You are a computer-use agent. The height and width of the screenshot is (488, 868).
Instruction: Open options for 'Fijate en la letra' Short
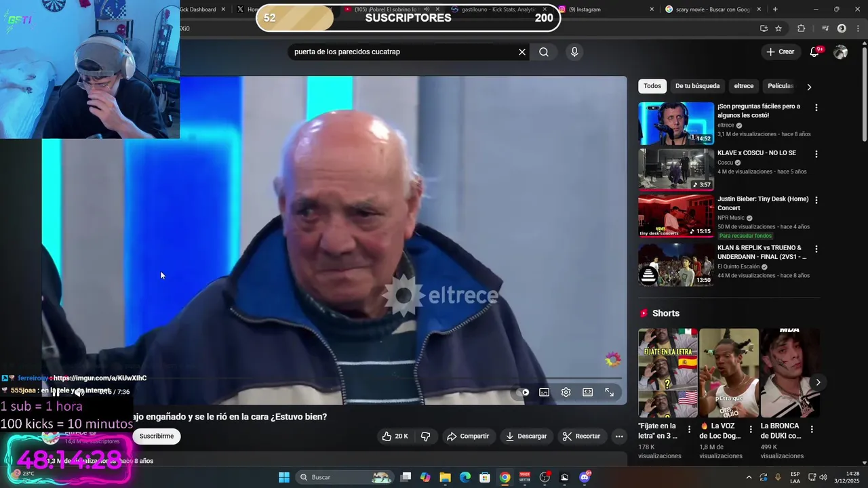click(x=690, y=429)
